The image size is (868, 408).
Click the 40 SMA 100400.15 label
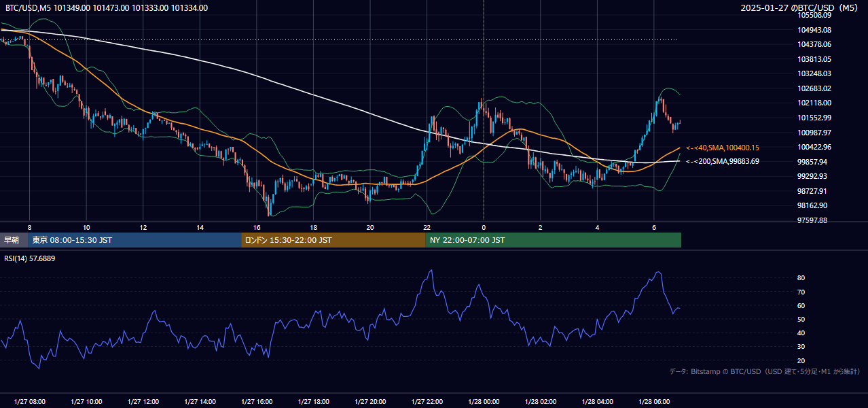coord(723,148)
